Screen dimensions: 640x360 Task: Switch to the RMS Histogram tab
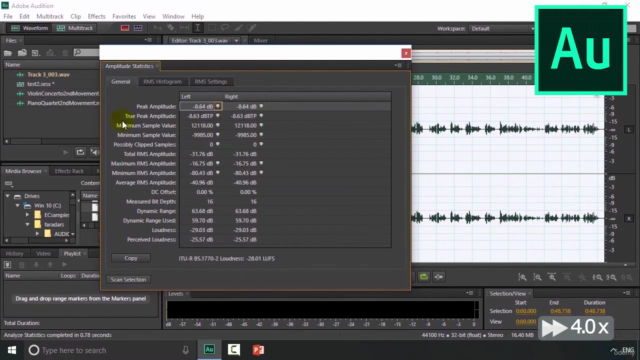point(162,82)
